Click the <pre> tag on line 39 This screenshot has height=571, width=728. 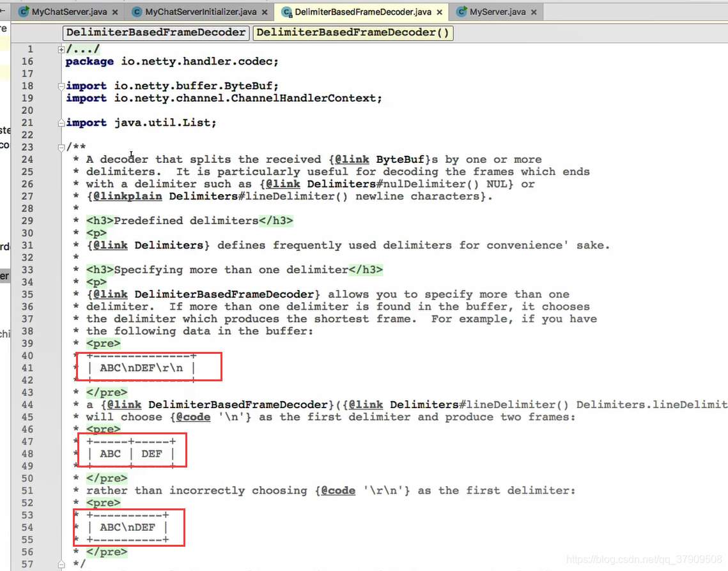pos(104,344)
